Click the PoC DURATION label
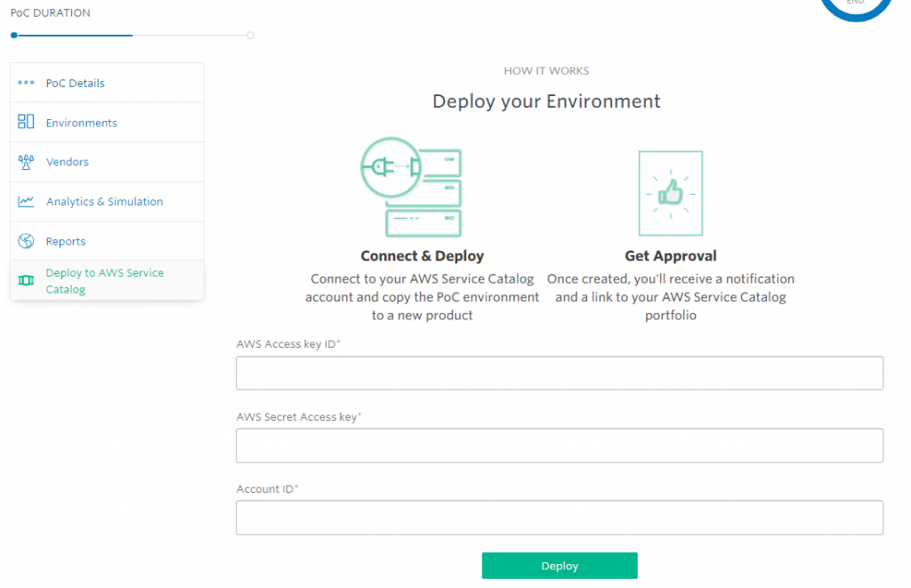 pos(51,12)
